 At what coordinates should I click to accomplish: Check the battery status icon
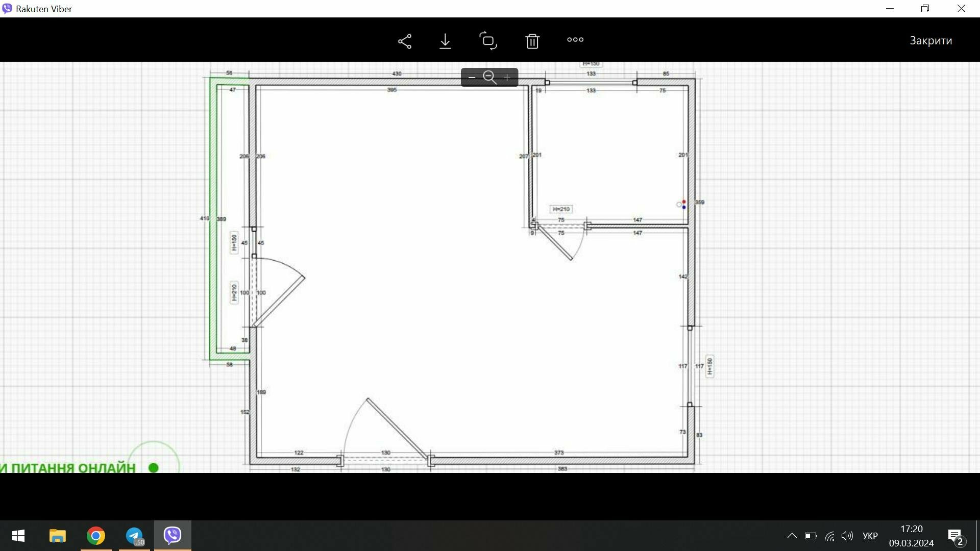coord(811,536)
